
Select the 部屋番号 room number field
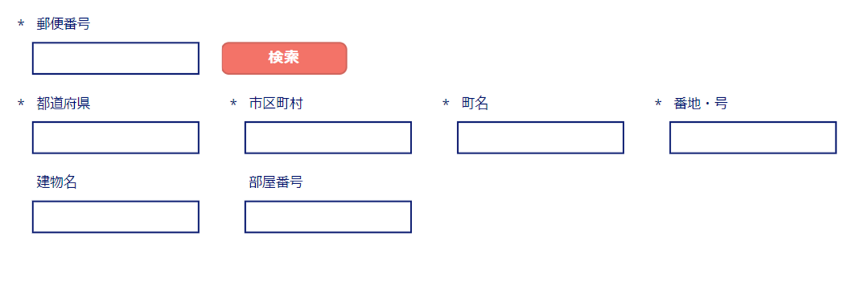click(328, 217)
